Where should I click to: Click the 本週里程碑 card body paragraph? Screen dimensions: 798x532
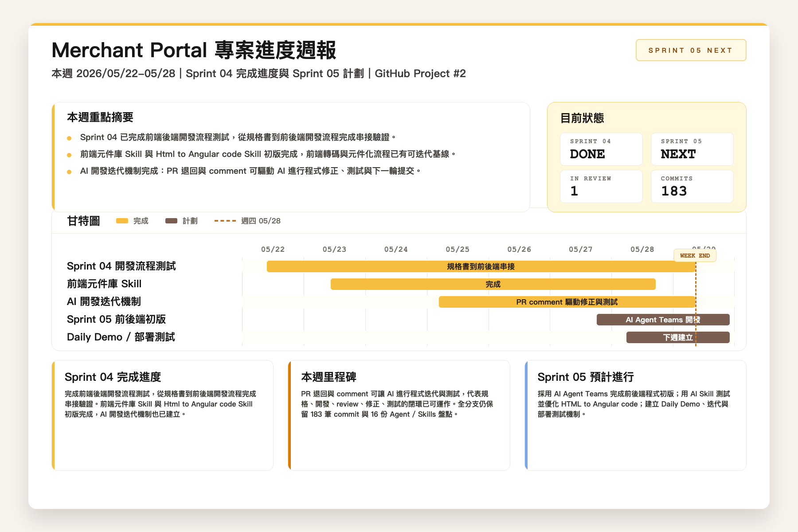click(x=397, y=404)
